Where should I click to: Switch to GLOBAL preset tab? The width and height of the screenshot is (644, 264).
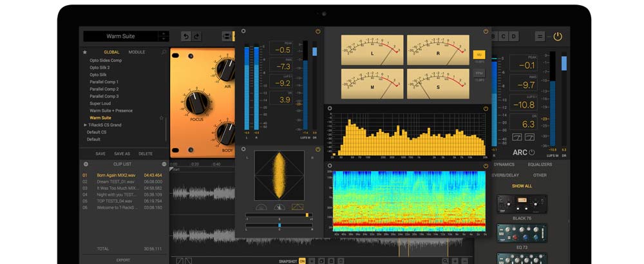111,52
